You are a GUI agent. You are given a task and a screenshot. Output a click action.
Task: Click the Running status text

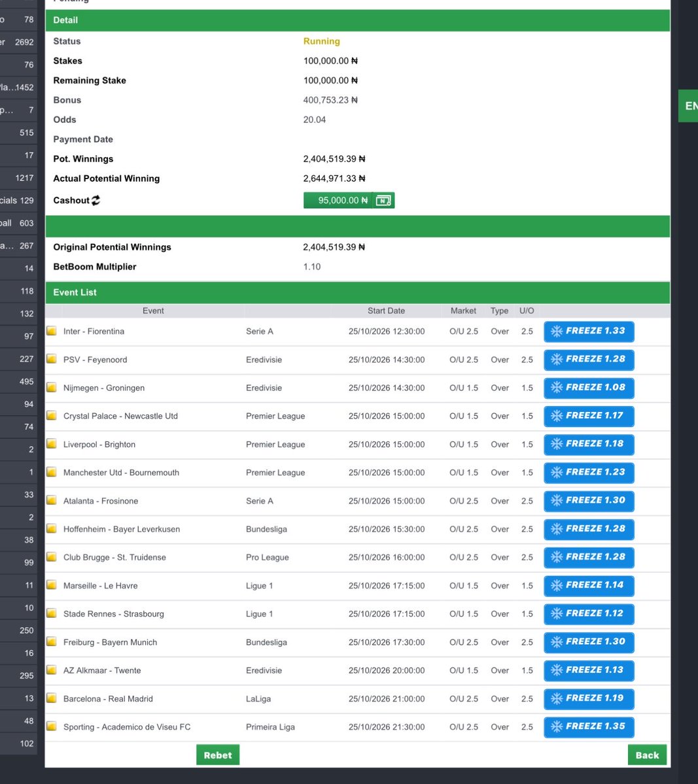[322, 41]
